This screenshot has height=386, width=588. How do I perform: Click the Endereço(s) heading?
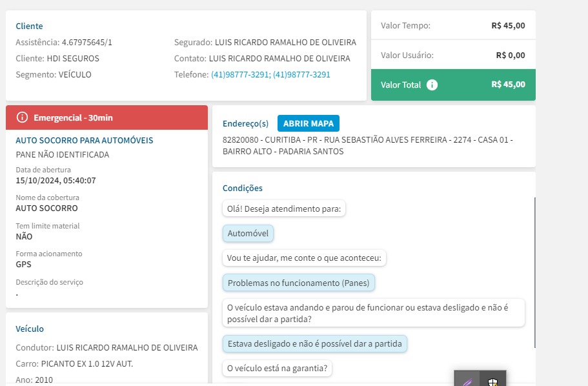pos(246,124)
